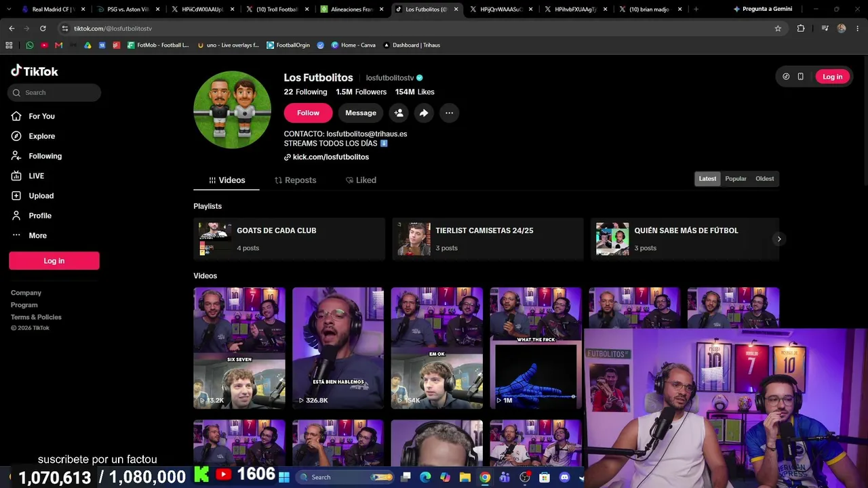Image resolution: width=868 pixels, height=488 pixels.
Task: Open File Explorer from the taskbar
Action: (x=465, y=477)
